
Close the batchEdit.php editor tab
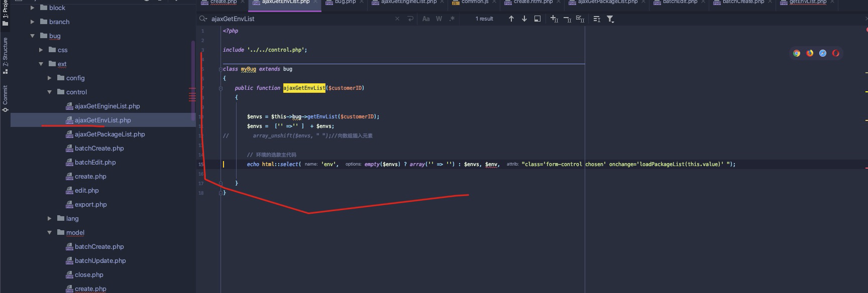(x=704, y=2)
